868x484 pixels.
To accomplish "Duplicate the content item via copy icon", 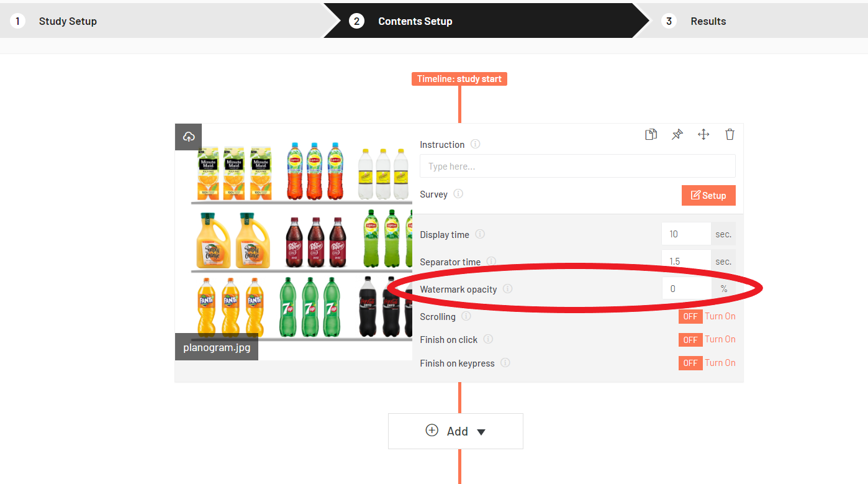I will tap(651, 134).
